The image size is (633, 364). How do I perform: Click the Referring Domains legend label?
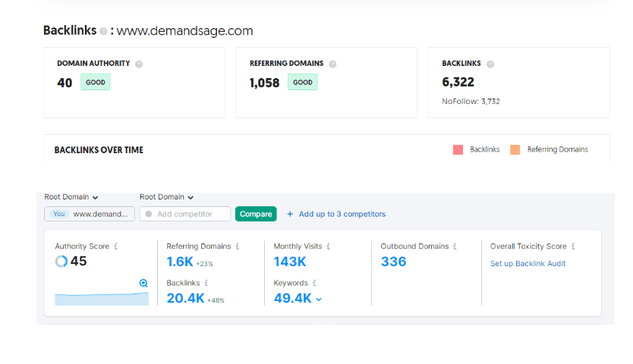coord(558,149)
